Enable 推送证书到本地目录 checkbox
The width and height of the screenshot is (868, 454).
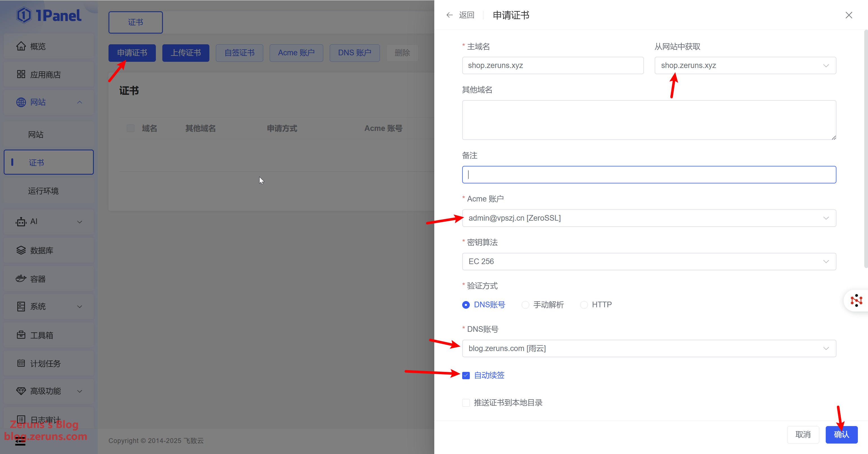tap(466, 403)
